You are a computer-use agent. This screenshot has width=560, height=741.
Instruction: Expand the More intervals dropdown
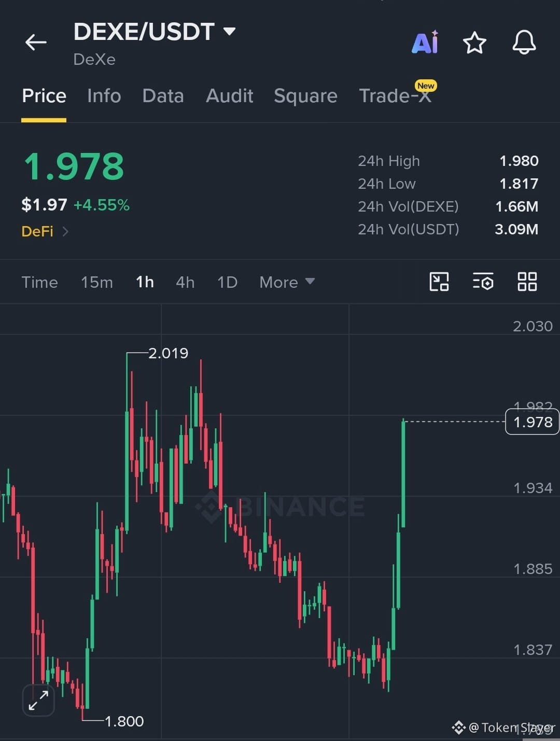pyautogui.click(x=287, y=282)
